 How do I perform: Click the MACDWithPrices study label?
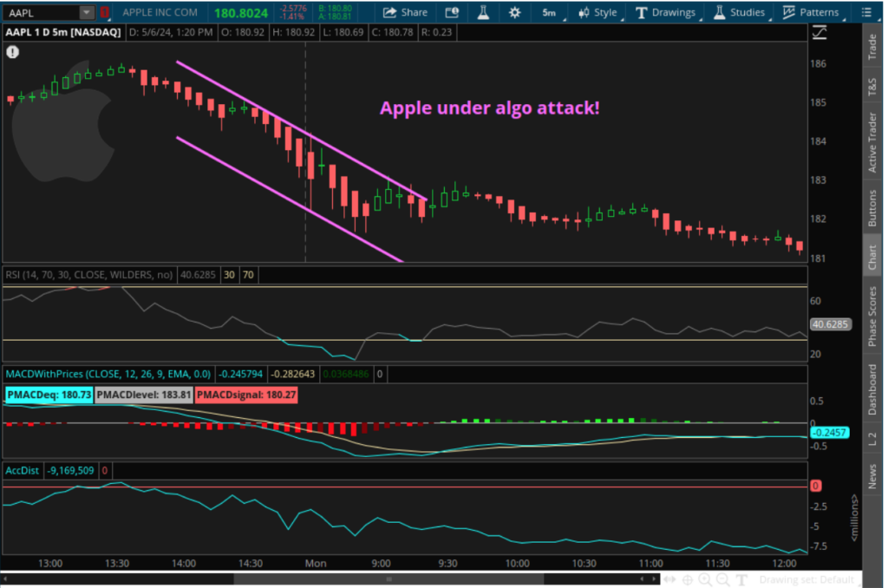click(x=108, y=374)
